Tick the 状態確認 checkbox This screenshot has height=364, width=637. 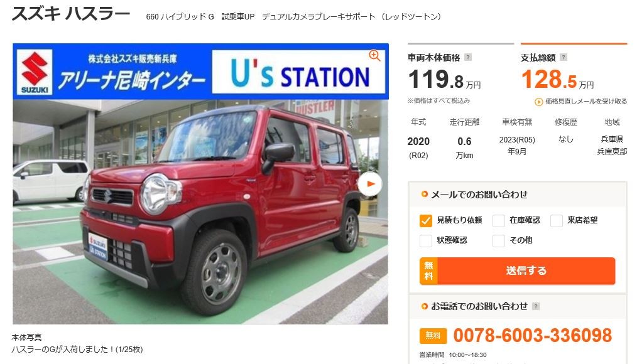click(426, 240)
